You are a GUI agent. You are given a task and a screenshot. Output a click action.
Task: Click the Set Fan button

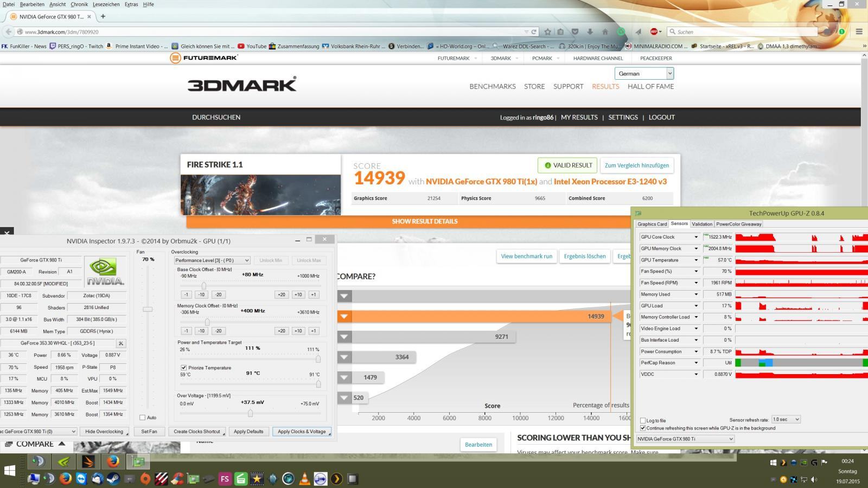tap(149, 432)
